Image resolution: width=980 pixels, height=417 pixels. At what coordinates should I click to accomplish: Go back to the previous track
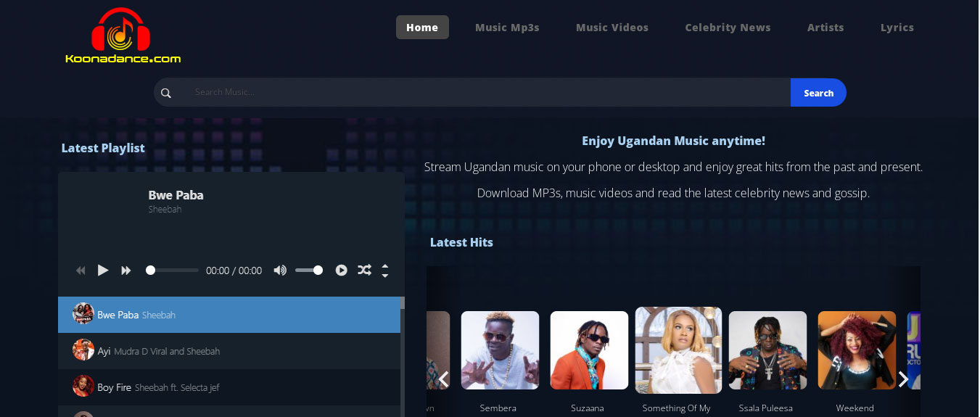[x=81, y=271]
